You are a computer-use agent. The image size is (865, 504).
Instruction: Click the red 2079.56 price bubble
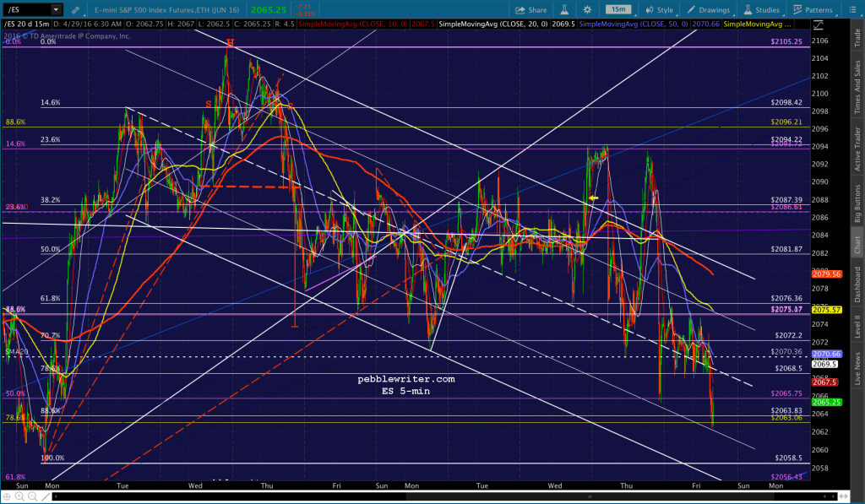pyautogui.click(x=826, y=274)
